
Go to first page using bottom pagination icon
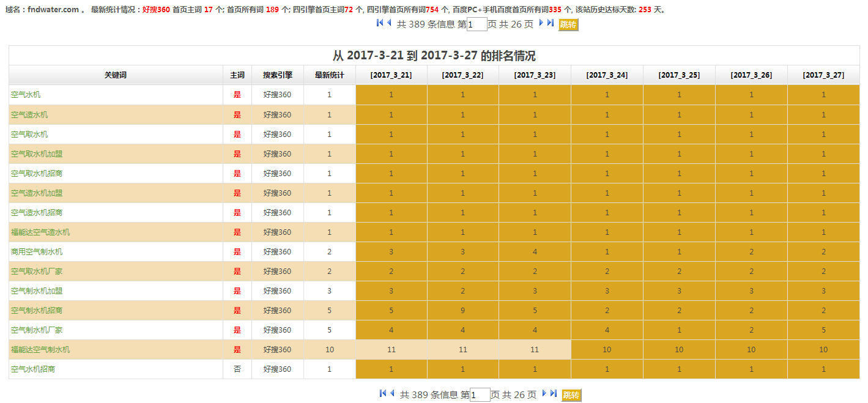[383, 394]
